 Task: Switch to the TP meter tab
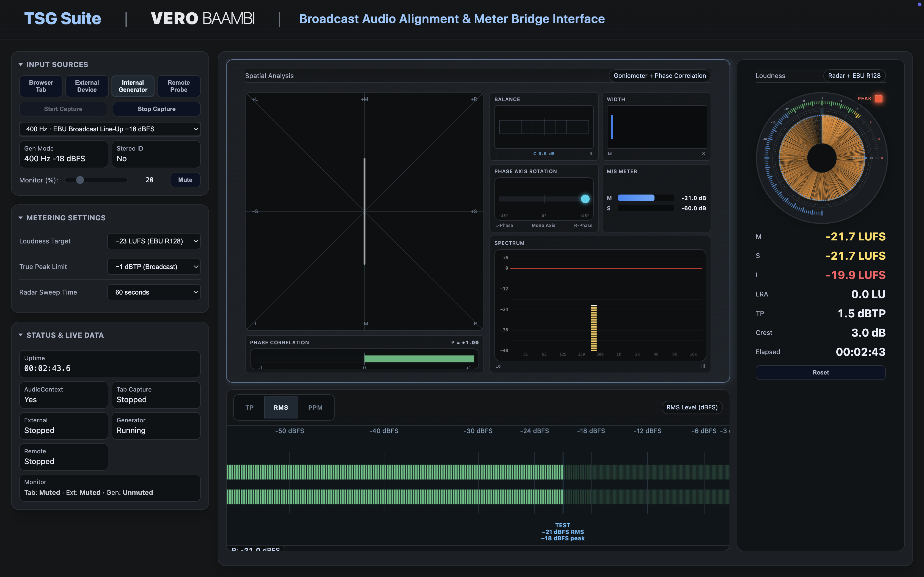tap(249, 407)
